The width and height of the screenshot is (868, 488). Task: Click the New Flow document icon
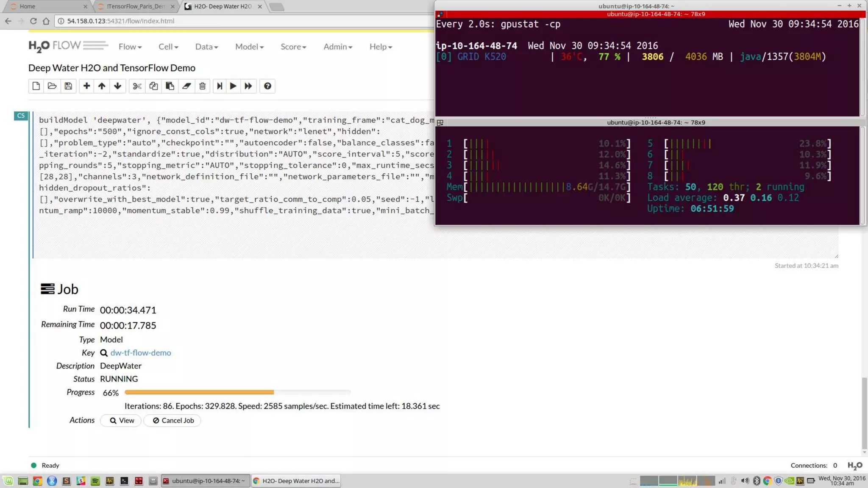point(36,86)
